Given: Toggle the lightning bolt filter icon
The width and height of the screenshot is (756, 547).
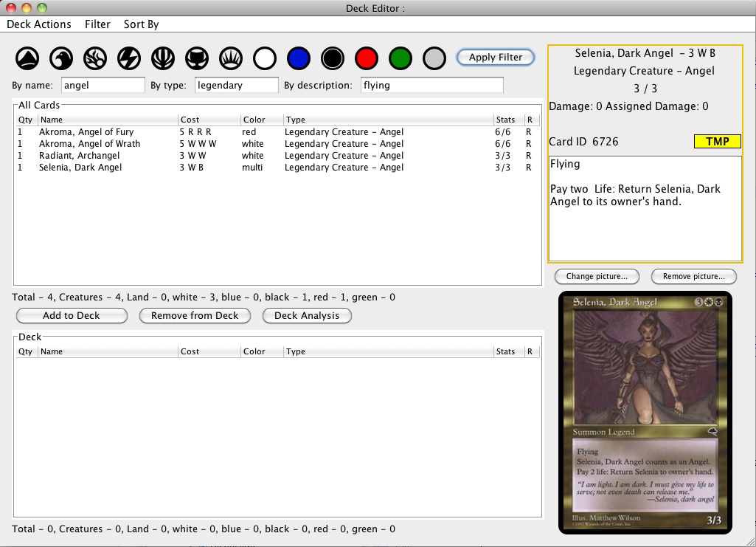Looking at the screenshot, I should (x=129, y=58).
